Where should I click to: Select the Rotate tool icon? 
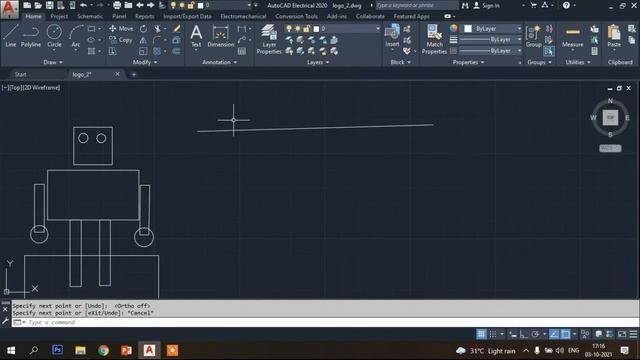click(143, 29)
